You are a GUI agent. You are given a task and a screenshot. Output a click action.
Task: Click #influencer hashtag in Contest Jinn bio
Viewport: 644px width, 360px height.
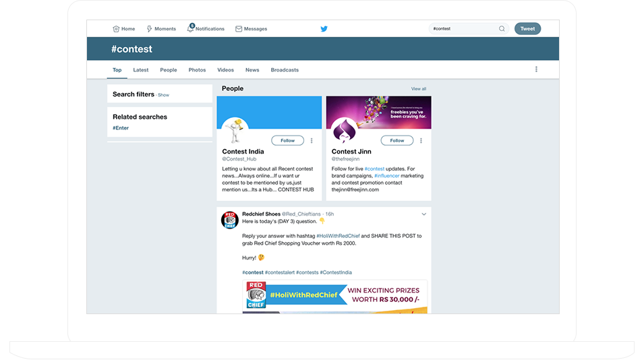[387, 176]
